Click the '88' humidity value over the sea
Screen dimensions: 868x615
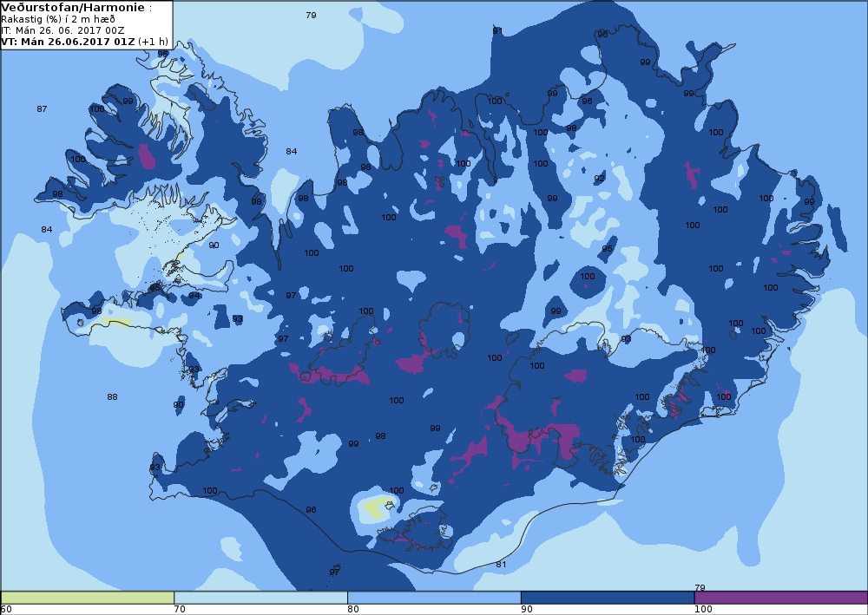click(x=112, y=396)
